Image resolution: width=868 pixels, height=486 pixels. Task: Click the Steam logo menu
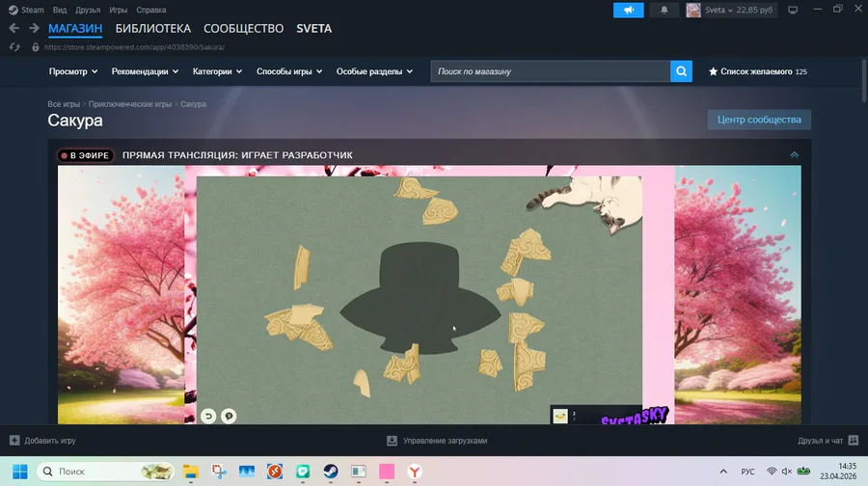click(26, 10)
